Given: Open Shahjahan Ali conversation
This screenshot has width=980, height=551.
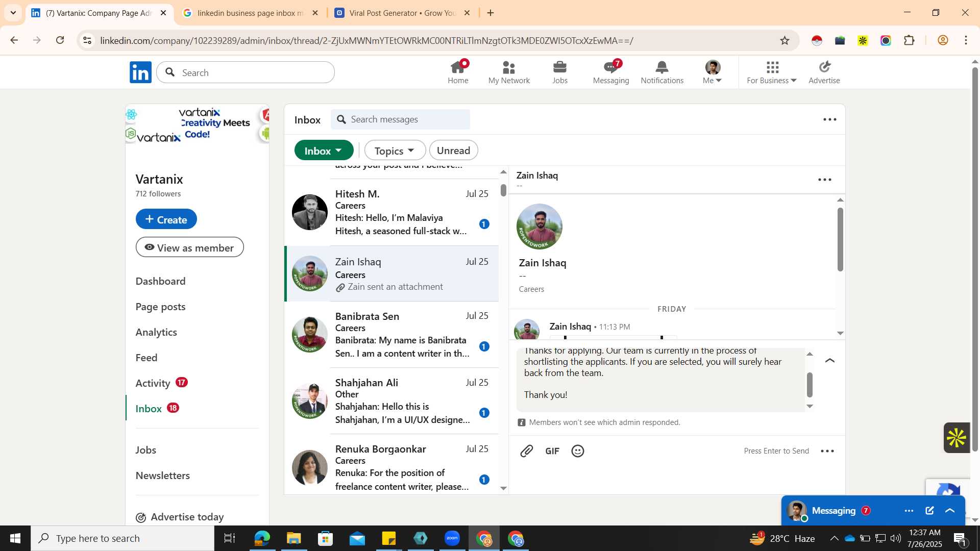Looking at the screenshot, I should point(391,401).
